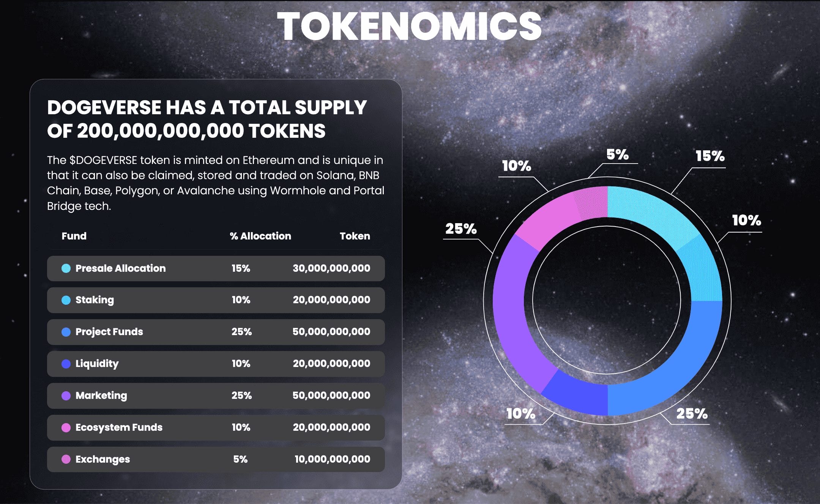Click the dotted pink Exchanges bullet
The image size is (820, 504).
tap(66, 459)
